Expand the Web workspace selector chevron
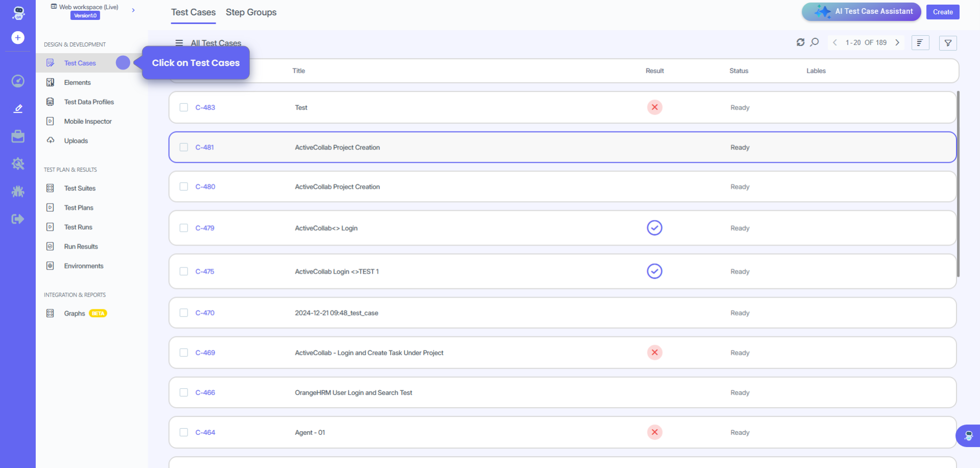 point(133,10)
